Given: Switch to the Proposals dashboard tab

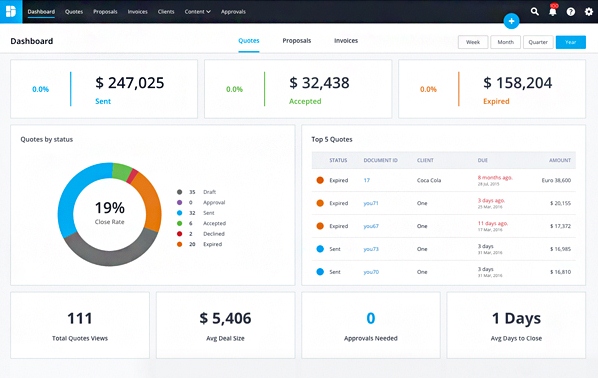Looking at the screenshot, I should (297, 40).
